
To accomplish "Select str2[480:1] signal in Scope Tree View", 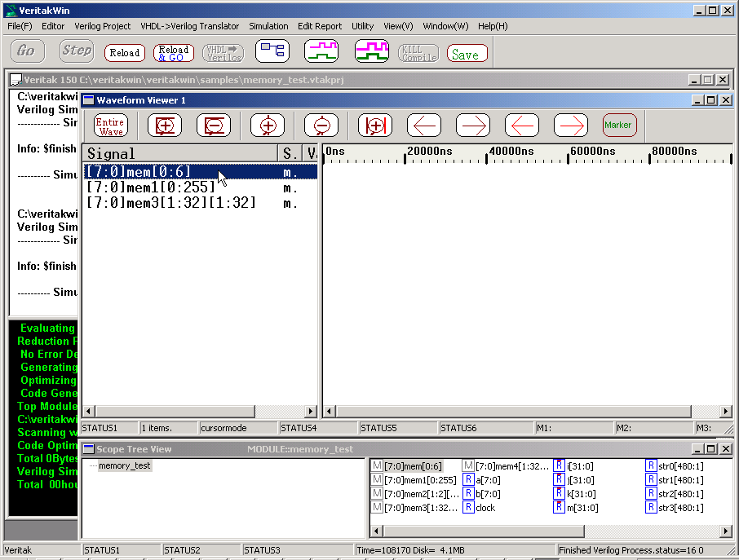I will 681,494.
